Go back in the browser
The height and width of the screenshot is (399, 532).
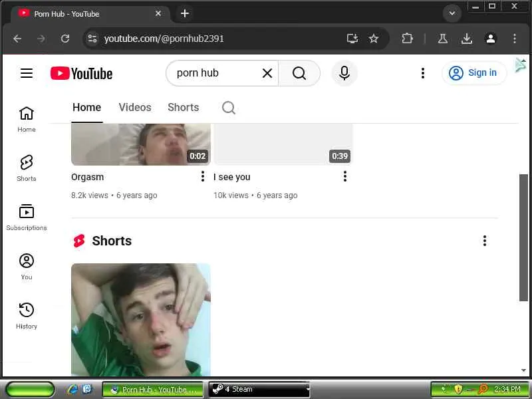point(17,39)
